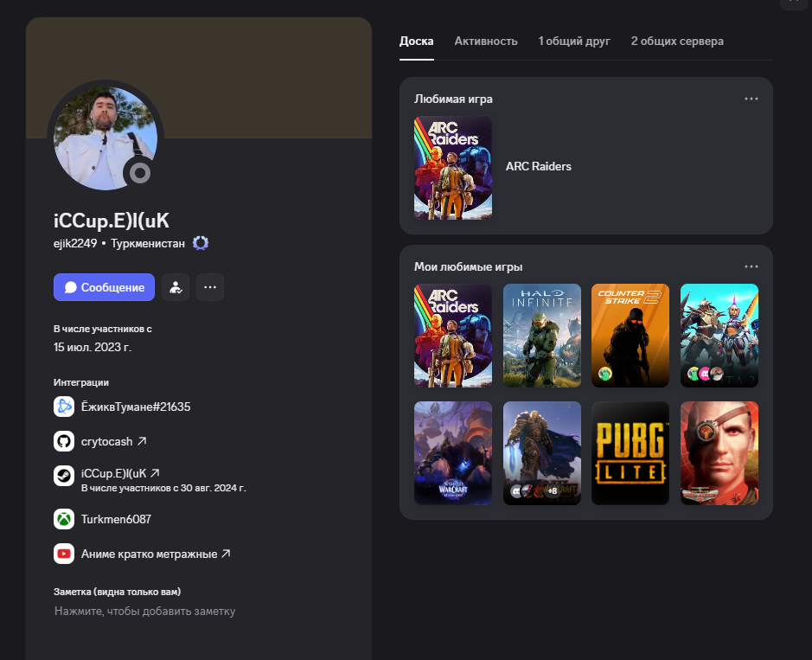Click the profile badge next to Туркменистан
Screen dimensions: 812x660
pyautogui.click(x=201, y=243)
